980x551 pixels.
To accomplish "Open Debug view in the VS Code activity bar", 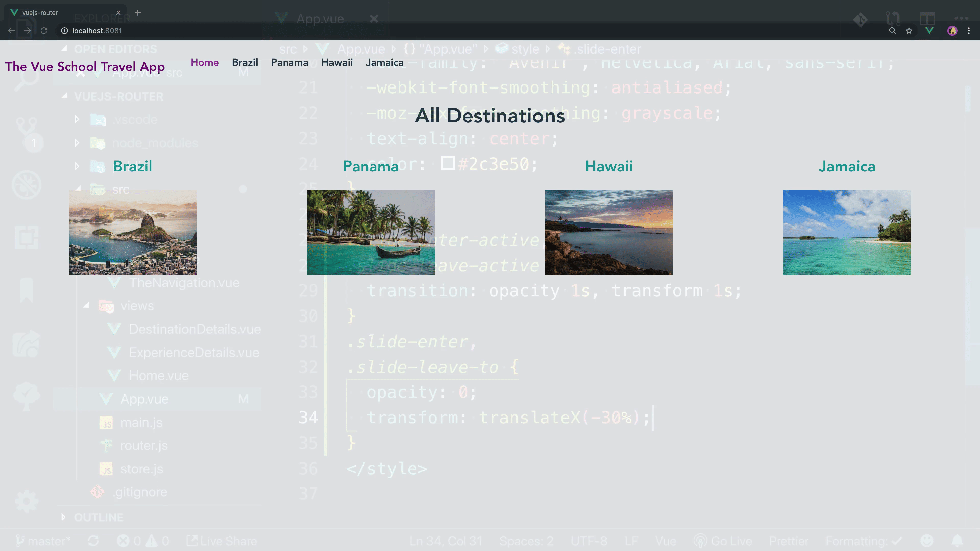I will (26, 185).
